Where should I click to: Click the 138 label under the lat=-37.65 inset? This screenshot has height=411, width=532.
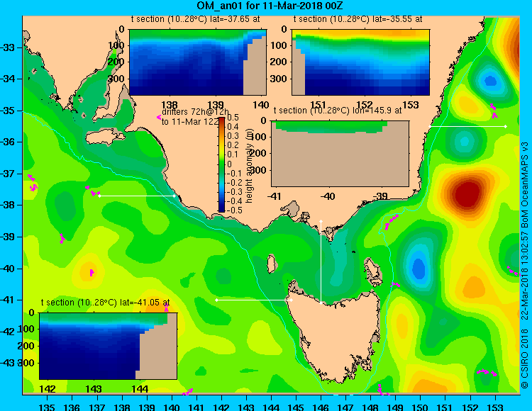tap(170, 105)
